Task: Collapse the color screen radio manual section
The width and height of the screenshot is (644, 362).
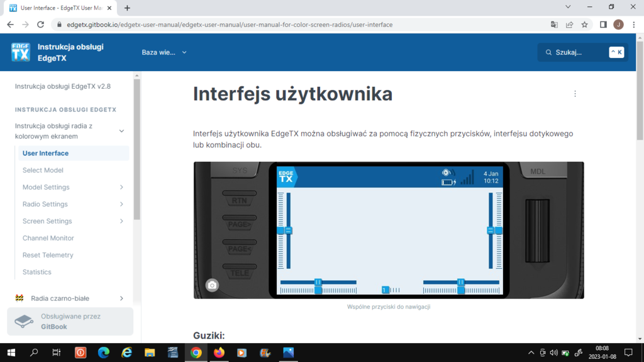Action: coord(121,131)
